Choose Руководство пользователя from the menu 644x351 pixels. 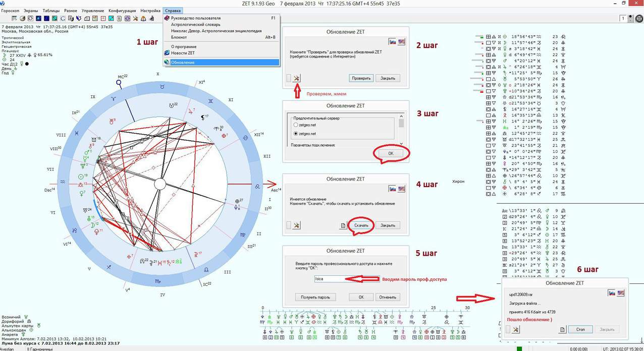point(221,18)
